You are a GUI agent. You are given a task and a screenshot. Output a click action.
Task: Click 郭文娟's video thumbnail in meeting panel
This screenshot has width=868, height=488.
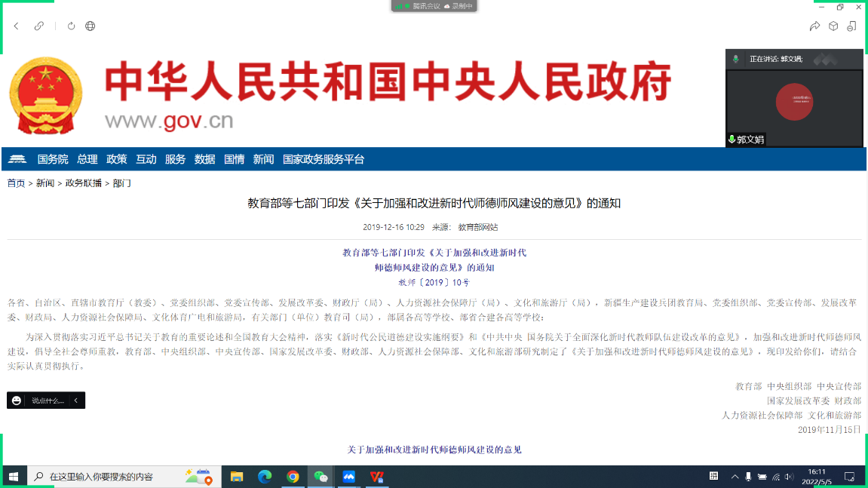[x=794, y=102]
